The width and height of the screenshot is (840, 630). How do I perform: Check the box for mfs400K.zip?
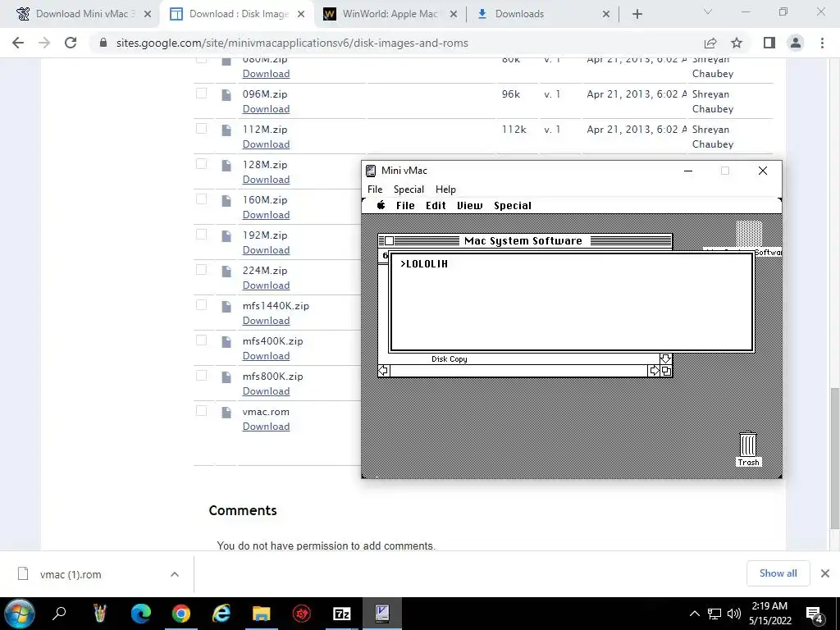(202, 340)
